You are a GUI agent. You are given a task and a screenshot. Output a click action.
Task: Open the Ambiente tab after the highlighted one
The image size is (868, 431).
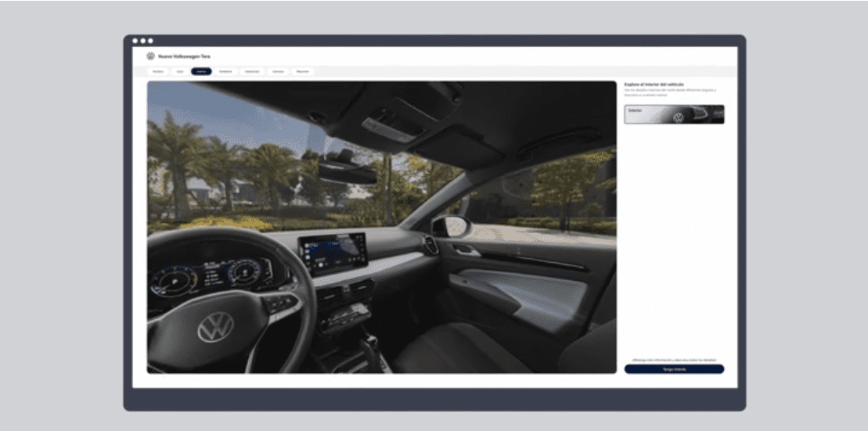click(x=226, y=71)
